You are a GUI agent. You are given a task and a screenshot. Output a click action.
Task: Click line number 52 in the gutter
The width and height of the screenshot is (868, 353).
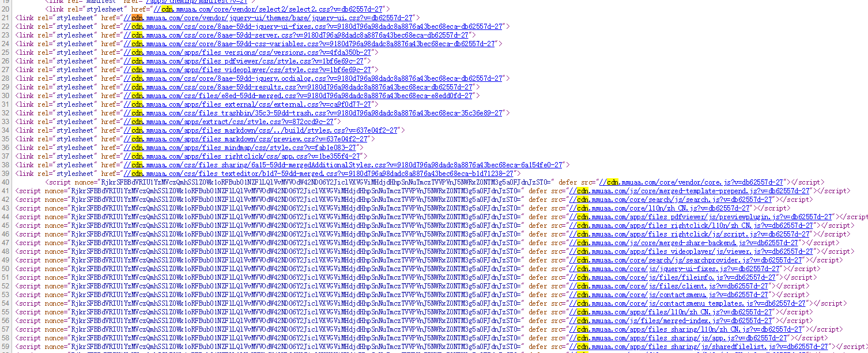(x=6, y=286)
